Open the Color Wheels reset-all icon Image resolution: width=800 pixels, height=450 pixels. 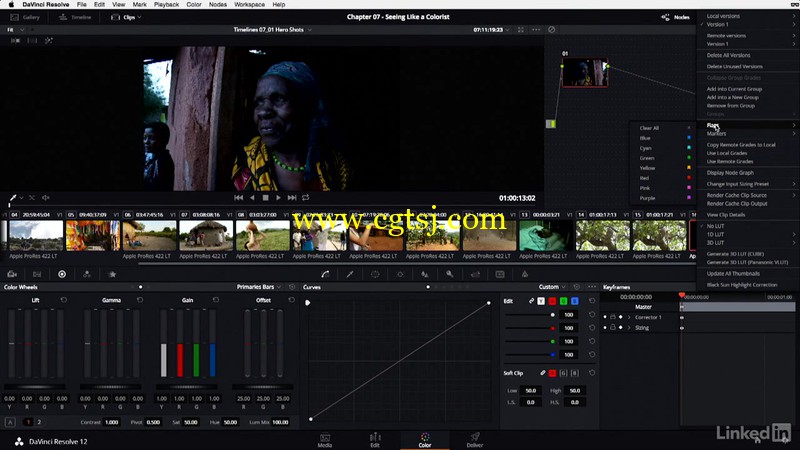(292, 287)
